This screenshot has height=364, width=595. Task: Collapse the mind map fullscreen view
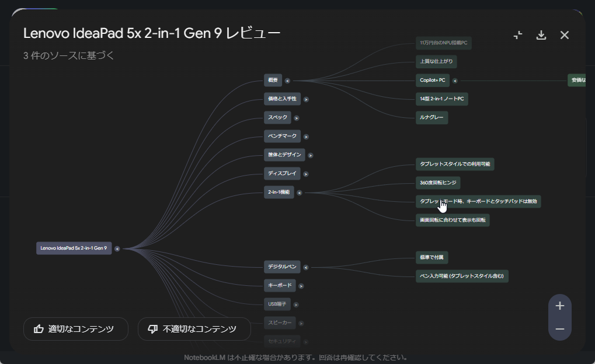518,35
